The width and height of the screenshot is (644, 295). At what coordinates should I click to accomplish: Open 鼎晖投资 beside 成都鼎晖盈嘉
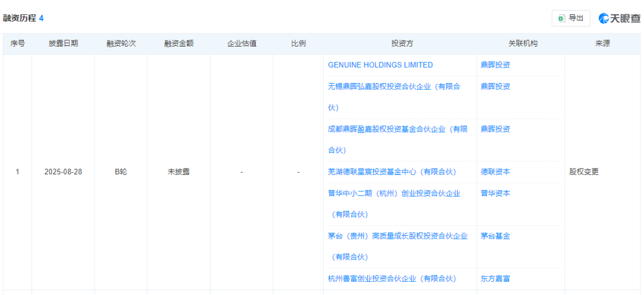pyautogui.click(x=496, y=129)
